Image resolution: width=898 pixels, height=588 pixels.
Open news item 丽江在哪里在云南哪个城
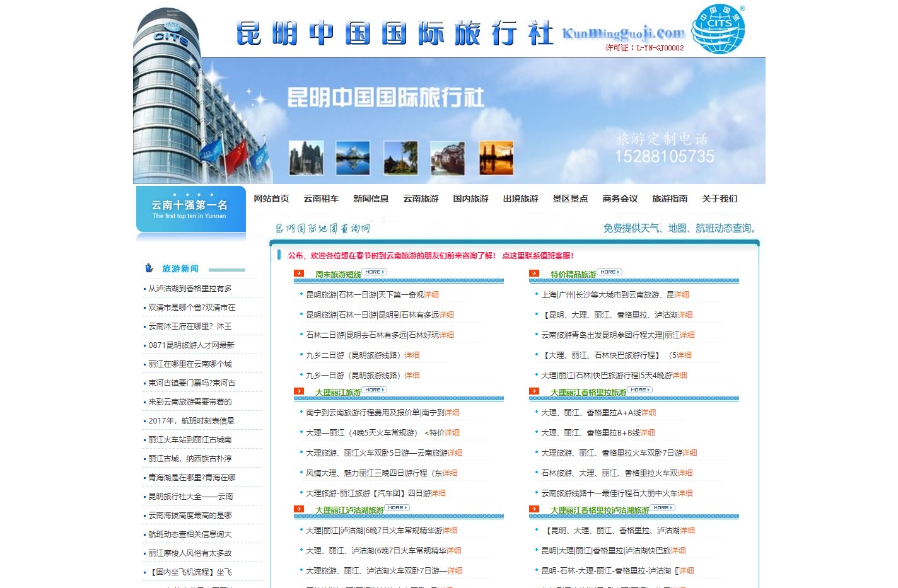pos(190,364)
